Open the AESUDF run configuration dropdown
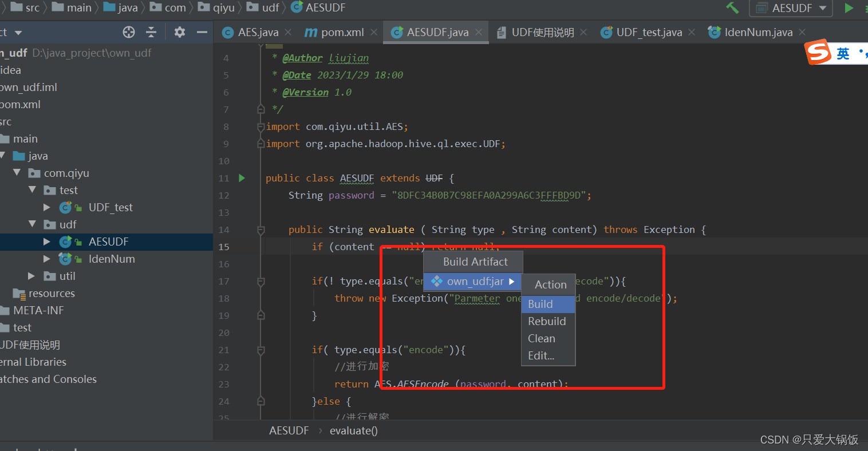 (x=791, y=8)
